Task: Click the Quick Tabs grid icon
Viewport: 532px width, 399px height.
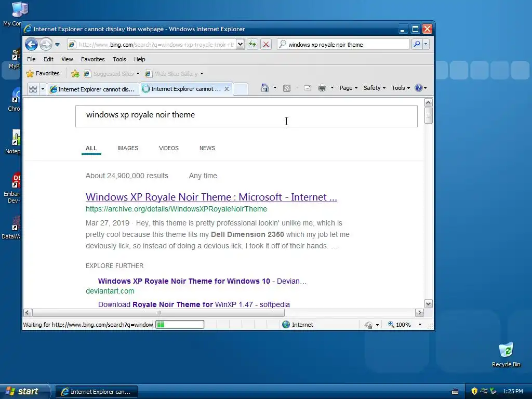Action: [x=33, y=89]
